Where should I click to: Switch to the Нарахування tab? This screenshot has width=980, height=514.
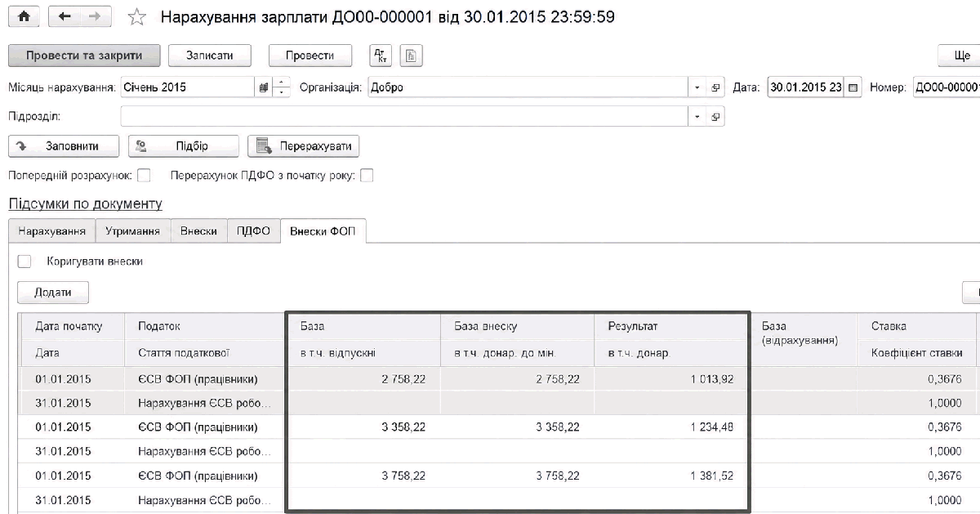52,231
